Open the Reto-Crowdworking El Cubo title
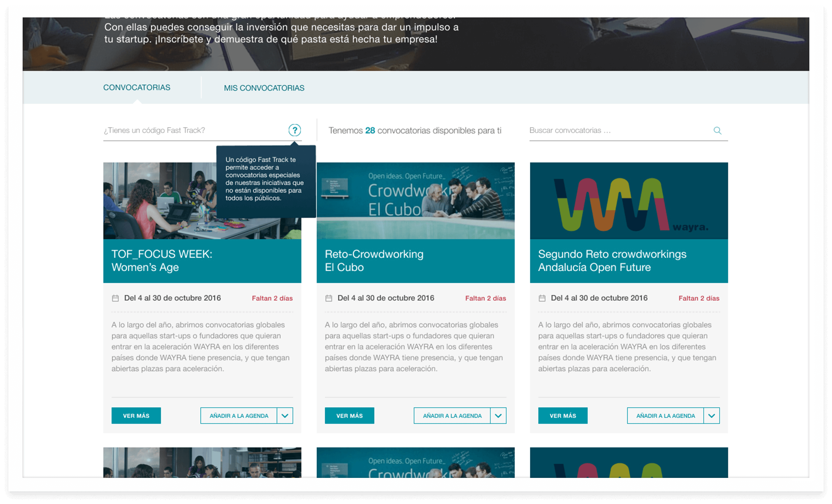 pyautogui.click(x=374, y=261)
